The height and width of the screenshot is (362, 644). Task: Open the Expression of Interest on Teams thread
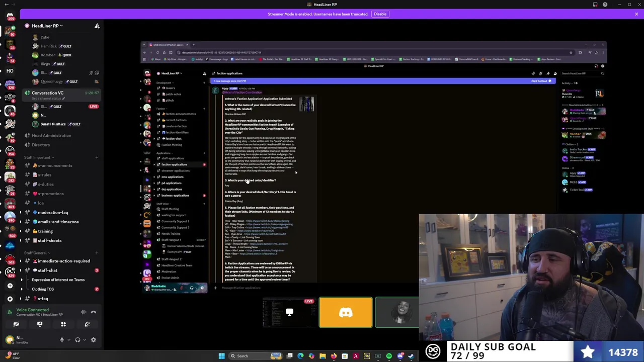[58, 280]
